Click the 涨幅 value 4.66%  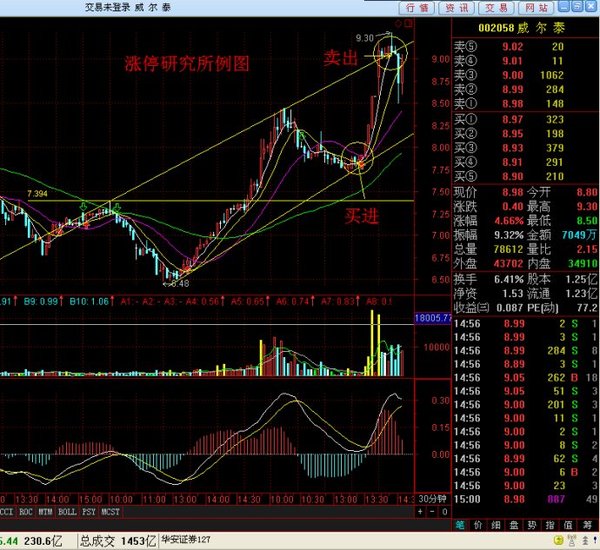(x=509, y=220)
